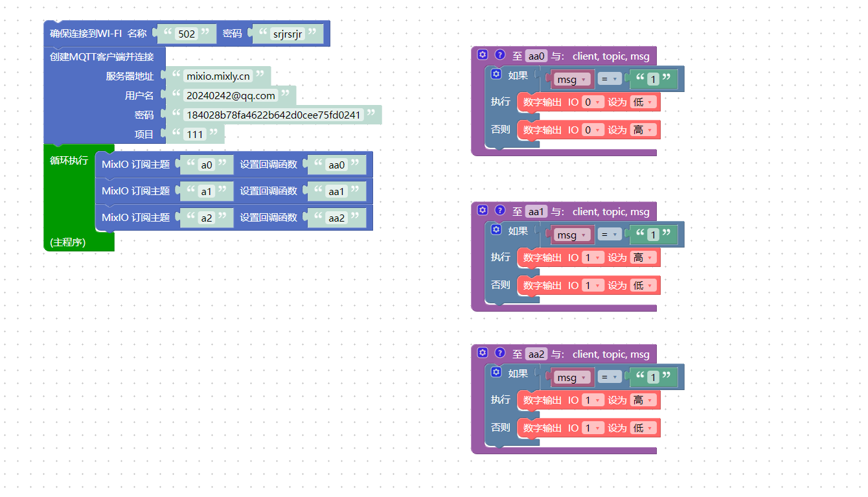This screenshot has width=868, height=497.
Task: Open help question icon on aa0 function
Action: coord(499,55)
